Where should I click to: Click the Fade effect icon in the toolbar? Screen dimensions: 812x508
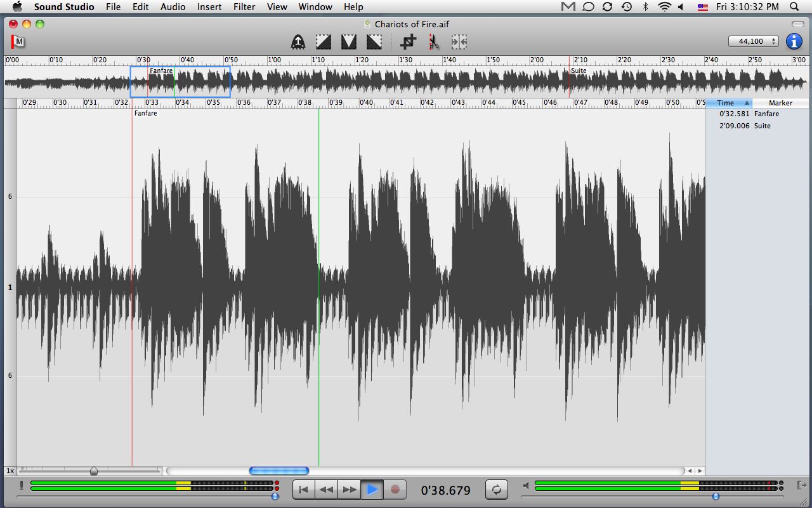point(348,41)
